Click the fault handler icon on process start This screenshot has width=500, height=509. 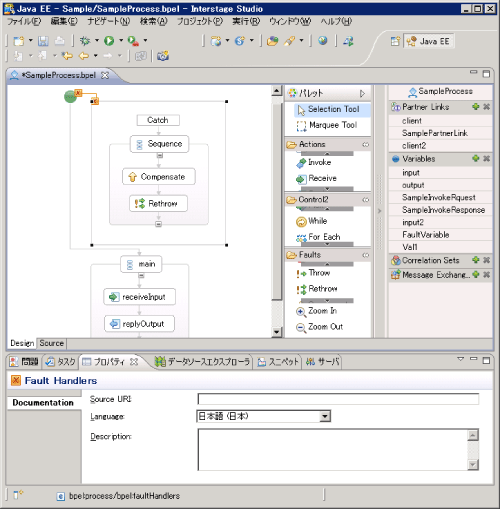point(78,93)
